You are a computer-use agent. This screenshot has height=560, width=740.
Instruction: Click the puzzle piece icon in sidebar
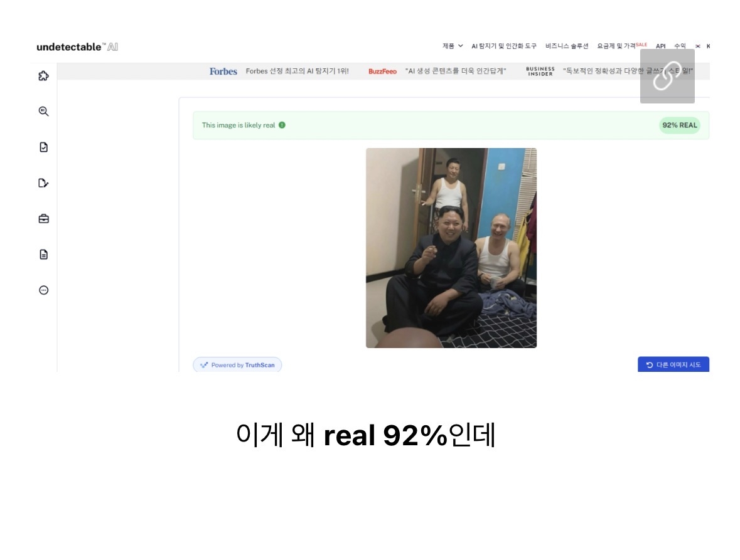click(x=43, y=76)
